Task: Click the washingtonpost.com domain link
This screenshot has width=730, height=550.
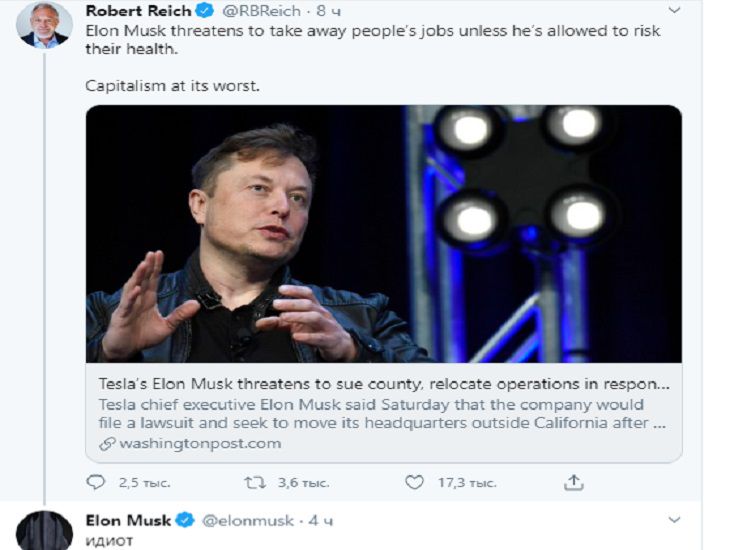Action: click(200, 443)
